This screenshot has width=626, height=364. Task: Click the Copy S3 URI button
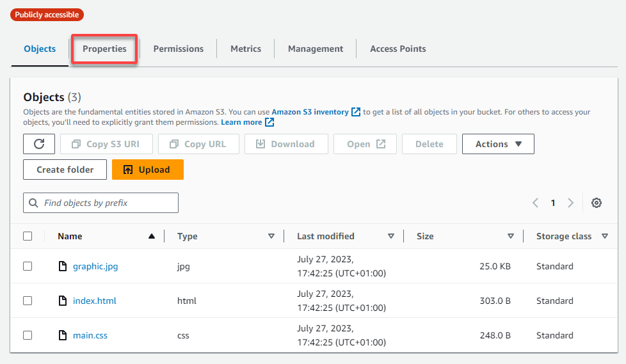tap(107, 144)
